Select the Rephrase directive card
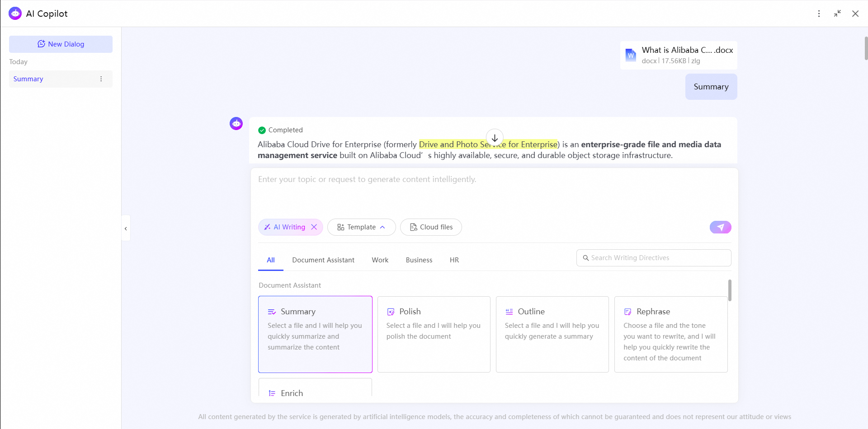The width and height of the screenshot is (868, 429). coord(671,334)
